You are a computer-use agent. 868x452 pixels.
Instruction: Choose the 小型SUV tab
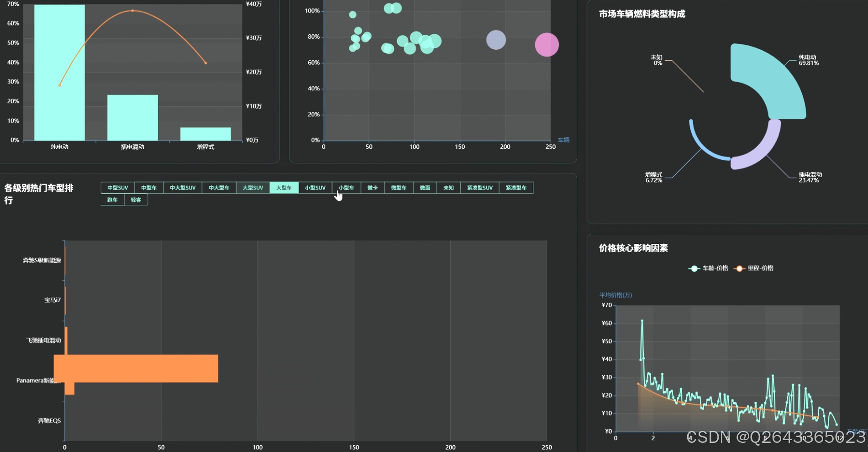click(x=315, y=188)
